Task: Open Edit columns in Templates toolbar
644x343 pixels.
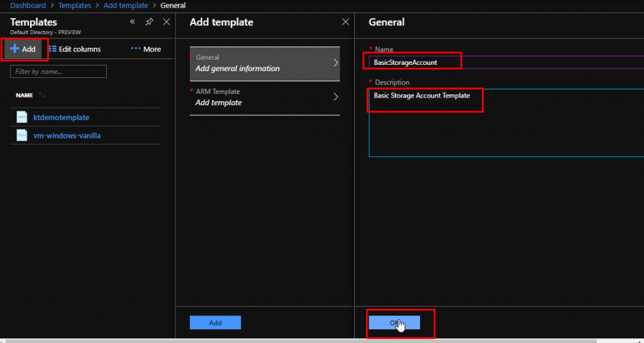Action: [x=74, y=49]
